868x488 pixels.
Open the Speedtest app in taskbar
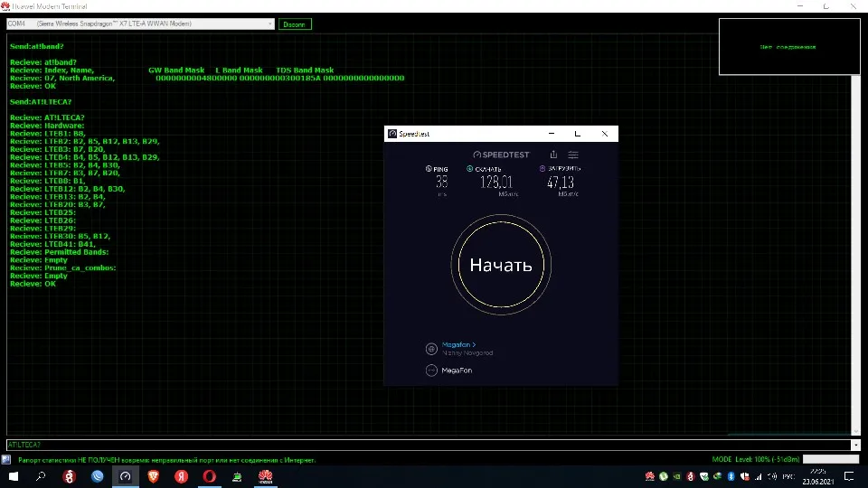126,476
